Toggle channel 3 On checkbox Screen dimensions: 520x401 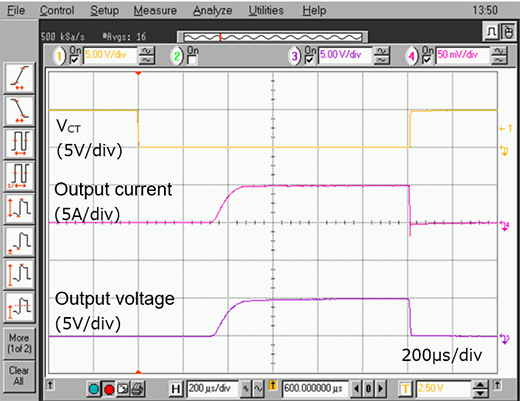point(310,59)
